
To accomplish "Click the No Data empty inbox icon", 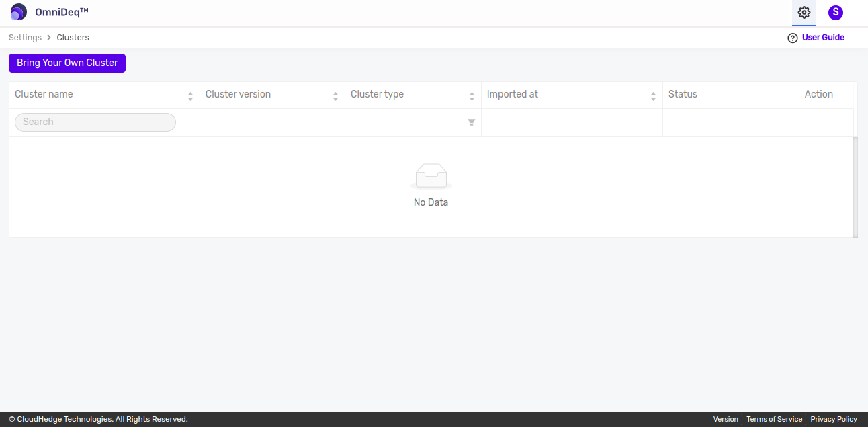I will point(431,176).
